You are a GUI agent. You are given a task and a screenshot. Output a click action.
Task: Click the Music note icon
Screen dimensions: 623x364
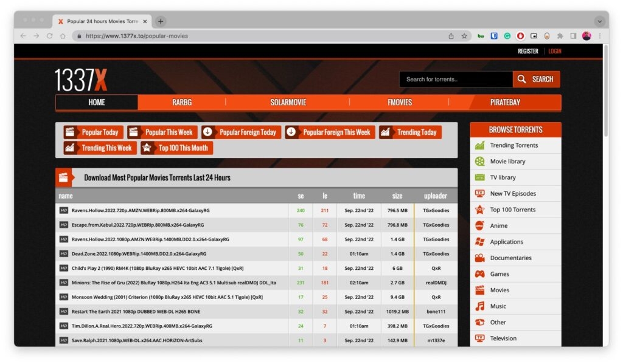point(479,306)
